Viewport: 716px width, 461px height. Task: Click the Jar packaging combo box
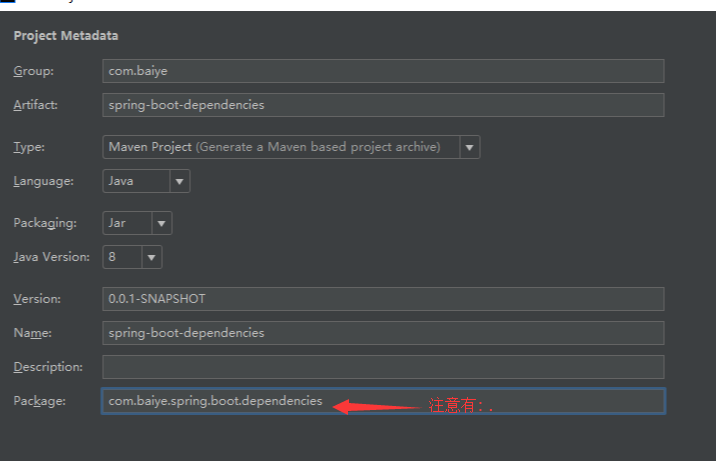[x=137, y=223]
